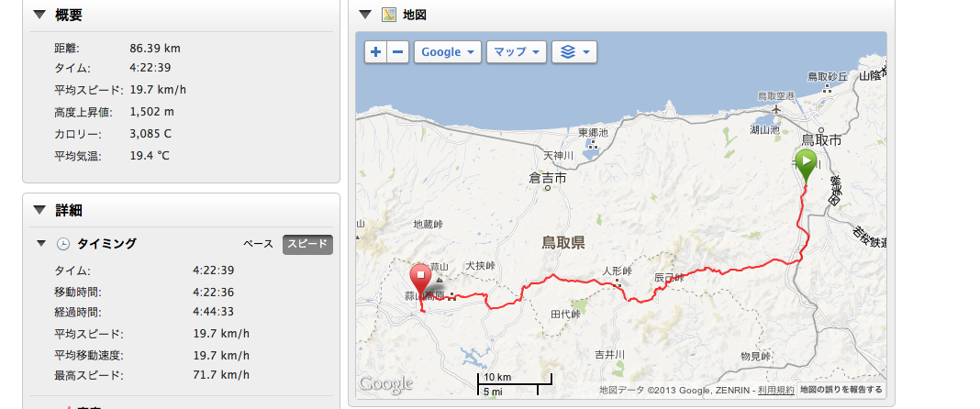Click the Google logo on the map
The height and width of the screenshot is (409, 980).
point(386,383)
